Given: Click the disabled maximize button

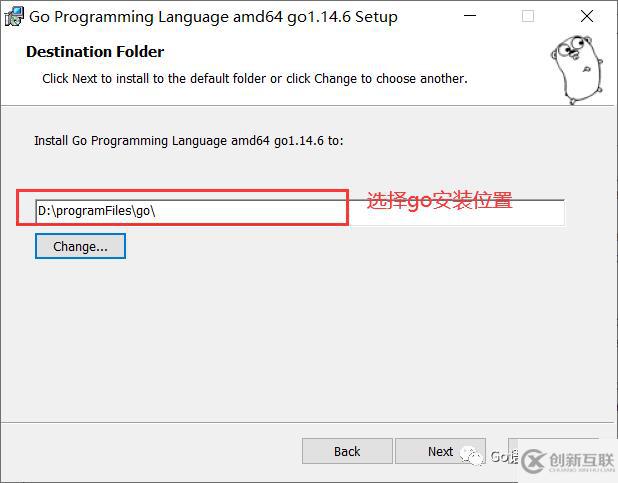Looking at the screenshot, I should coord(528,16).
